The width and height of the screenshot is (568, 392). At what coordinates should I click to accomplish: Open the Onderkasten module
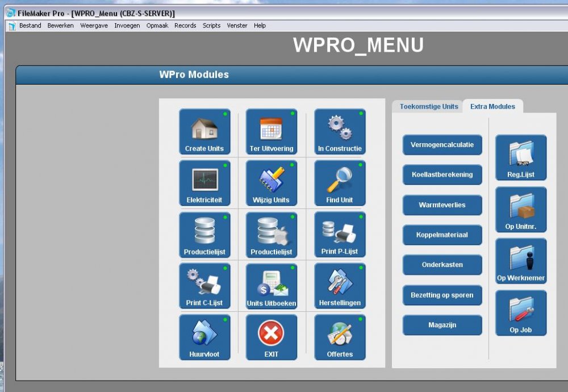click(x=442, y=265)
